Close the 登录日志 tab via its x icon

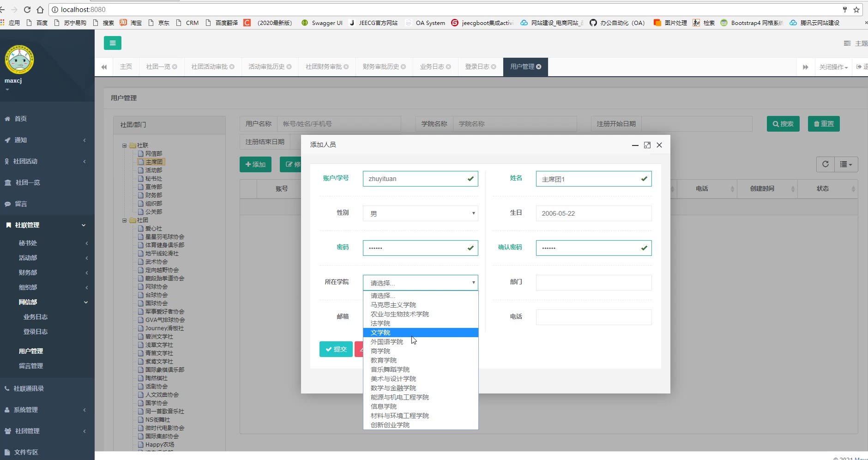tap(494, 67)
